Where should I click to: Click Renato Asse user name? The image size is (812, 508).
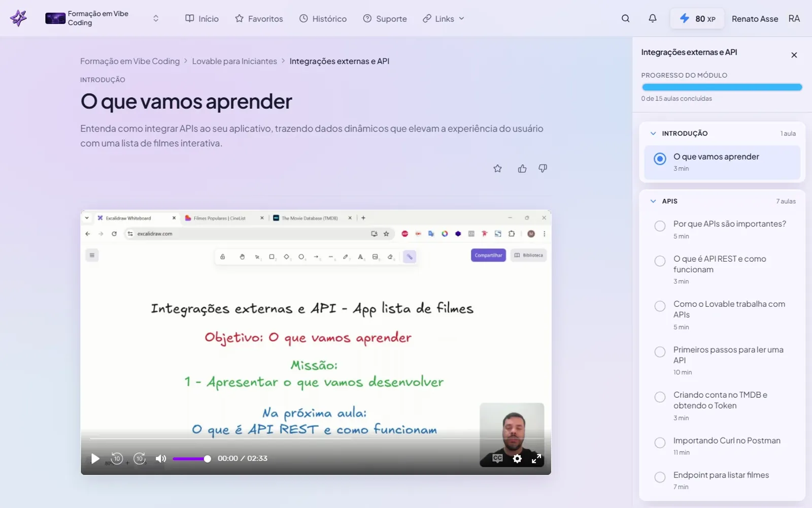pos(755,19)
